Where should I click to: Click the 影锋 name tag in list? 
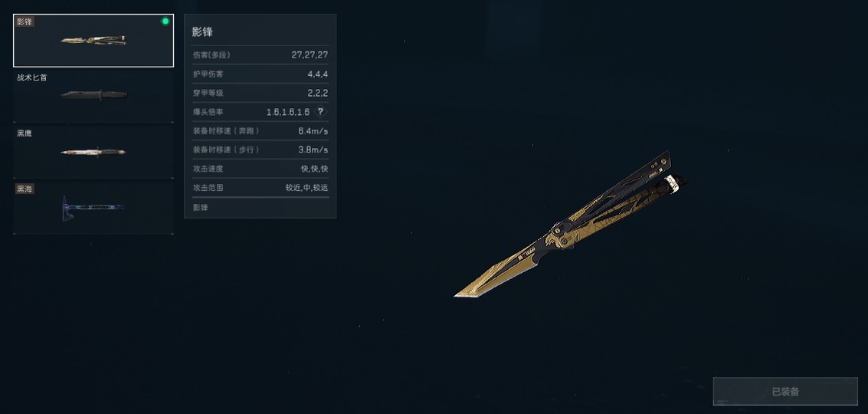(25, 21)
